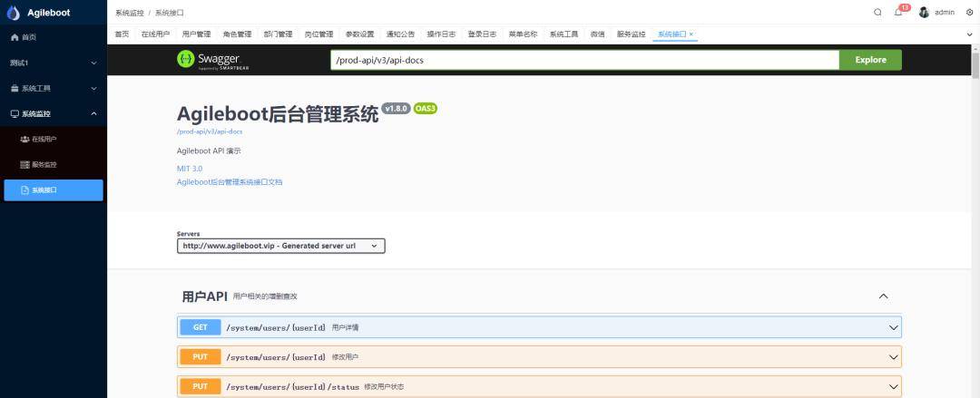Click the admin username in the top bar
The height and width of the screenshot is (398, 980).
pyautogui.click(x=945, y=13)
